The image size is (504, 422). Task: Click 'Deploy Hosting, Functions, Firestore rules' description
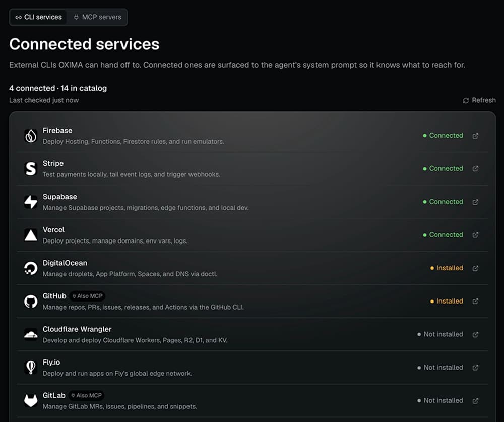134,142
